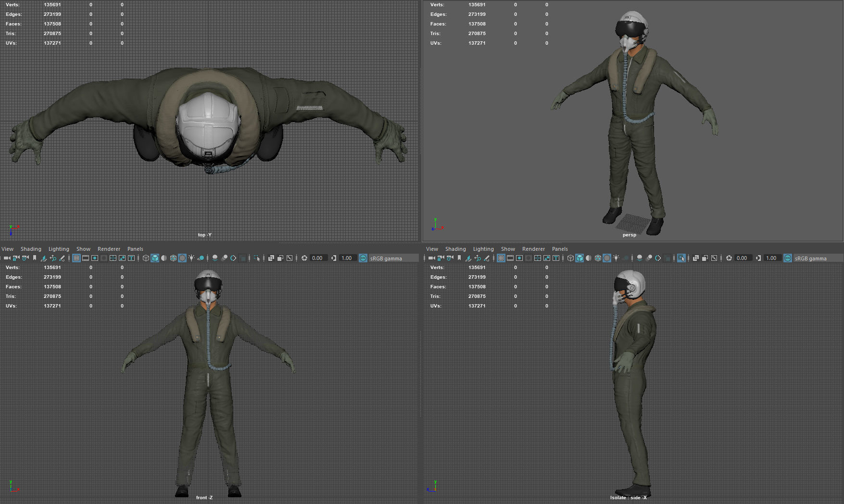Toggle 2D Pan/Zoom icon in front viewport toolbar

point(53,258)
